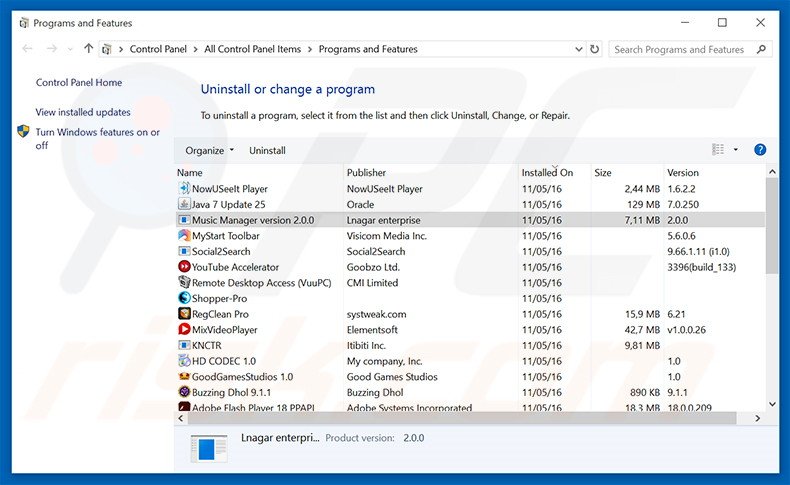Image resolution: width=790 pixels, height=485 pixels.
Task: Click the search magnifier icon
Action: [761, 49]
